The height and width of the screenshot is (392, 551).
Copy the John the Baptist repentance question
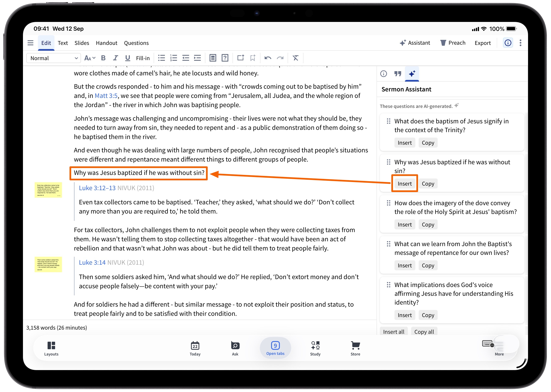click(x=428, y=266)
